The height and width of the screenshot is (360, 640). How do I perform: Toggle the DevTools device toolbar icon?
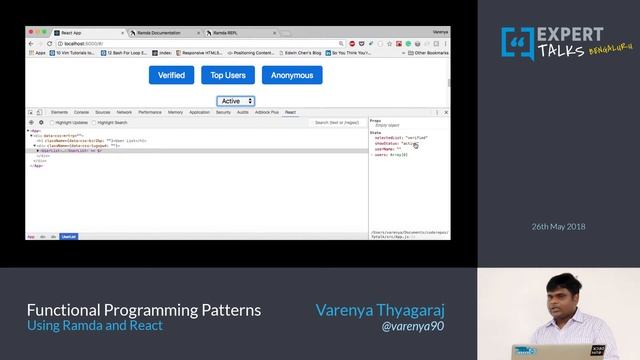[x=39, y=112]
